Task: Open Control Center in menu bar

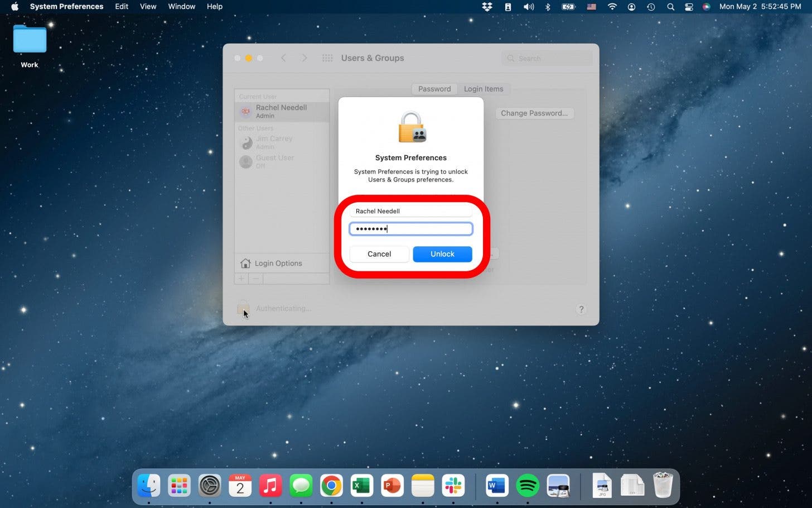Action: coord(689,7)
